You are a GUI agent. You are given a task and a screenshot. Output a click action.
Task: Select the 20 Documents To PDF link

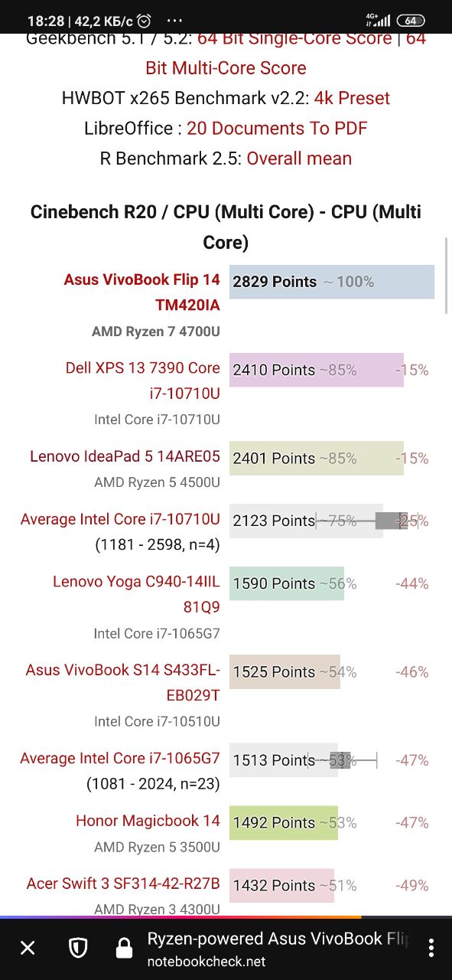pos(277,128)
